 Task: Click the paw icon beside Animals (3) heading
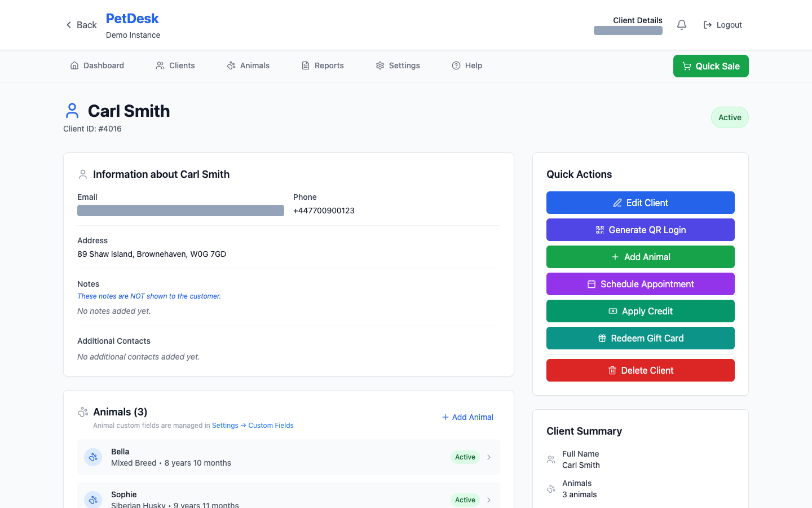(x=83, y=412)
